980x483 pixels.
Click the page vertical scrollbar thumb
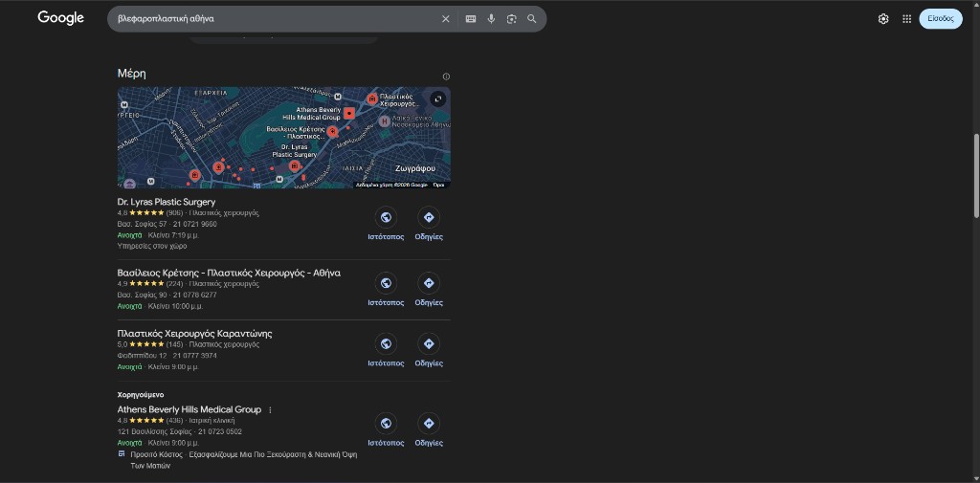tap(975, 176)
